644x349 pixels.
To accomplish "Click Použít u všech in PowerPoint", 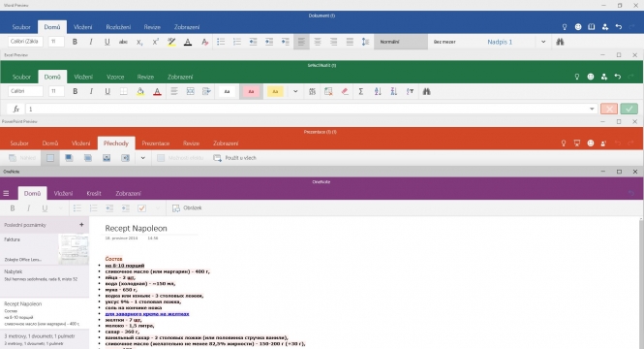I will click(x=235, y=158).
